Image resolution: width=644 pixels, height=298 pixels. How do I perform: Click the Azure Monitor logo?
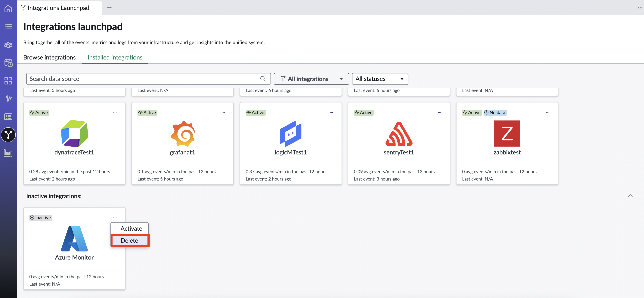tap(75, 239)
